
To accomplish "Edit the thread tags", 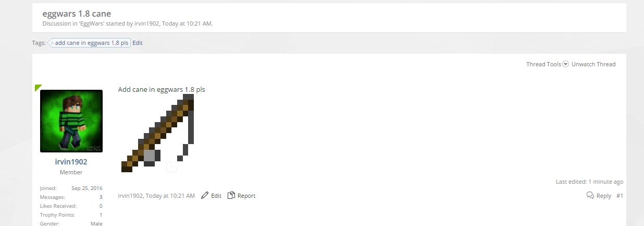I will (138, 43).
